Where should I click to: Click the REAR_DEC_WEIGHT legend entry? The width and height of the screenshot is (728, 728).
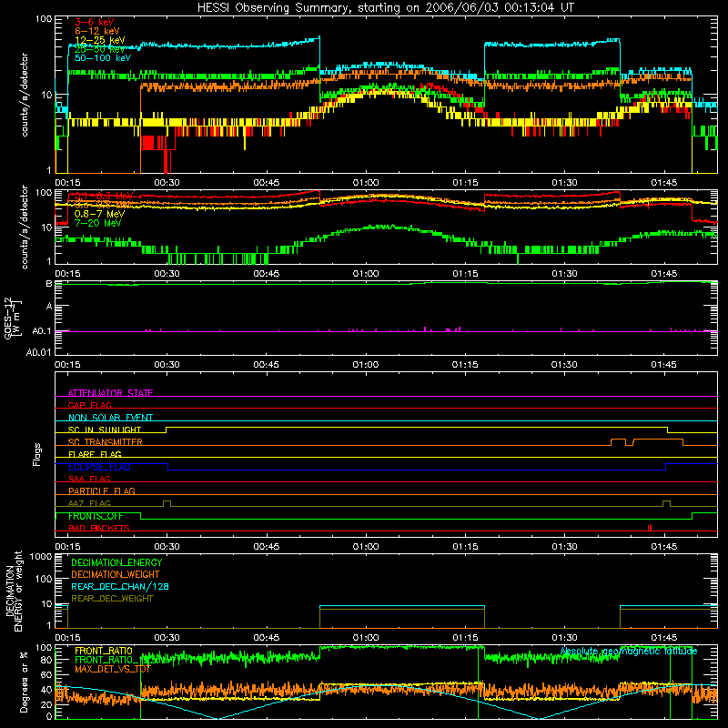point(112,599)
